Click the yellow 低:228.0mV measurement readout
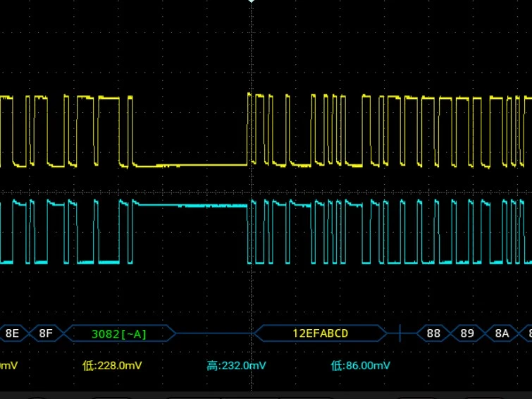This screenshot has width=532, height=399. [112, 365]
